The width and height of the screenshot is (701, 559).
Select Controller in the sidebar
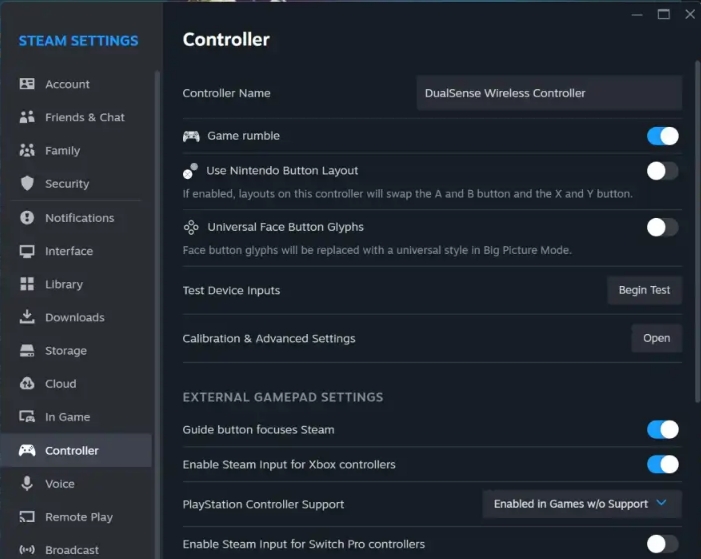click(76, 450)
